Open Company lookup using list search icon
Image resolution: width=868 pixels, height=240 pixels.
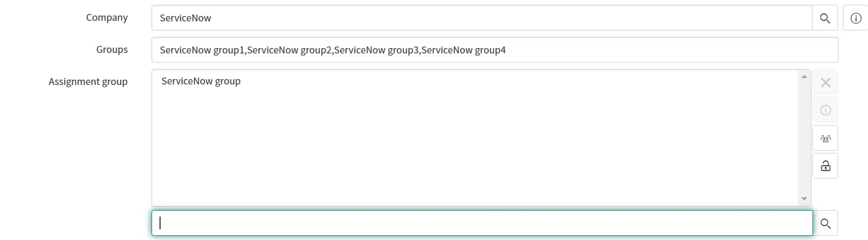coord(825,18)
